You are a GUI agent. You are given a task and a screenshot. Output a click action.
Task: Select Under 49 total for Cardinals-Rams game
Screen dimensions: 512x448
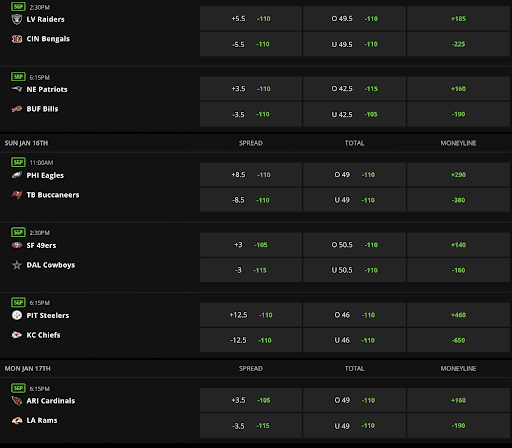355,426
